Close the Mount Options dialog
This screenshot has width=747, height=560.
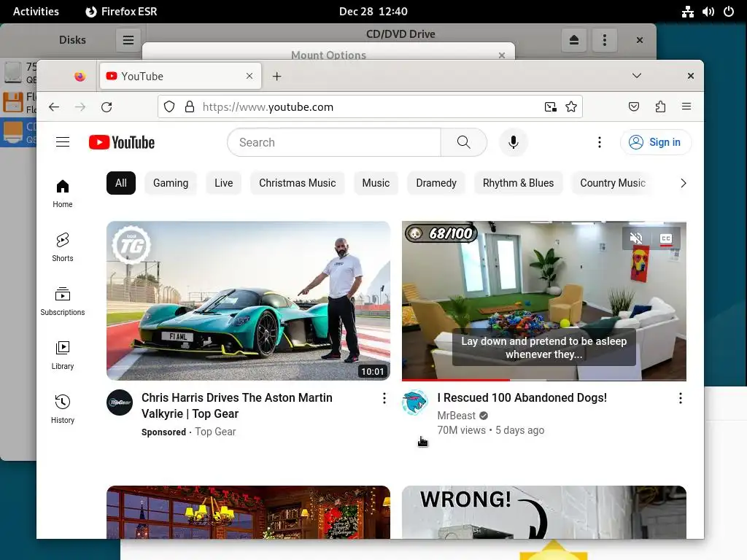pos(502,55)
